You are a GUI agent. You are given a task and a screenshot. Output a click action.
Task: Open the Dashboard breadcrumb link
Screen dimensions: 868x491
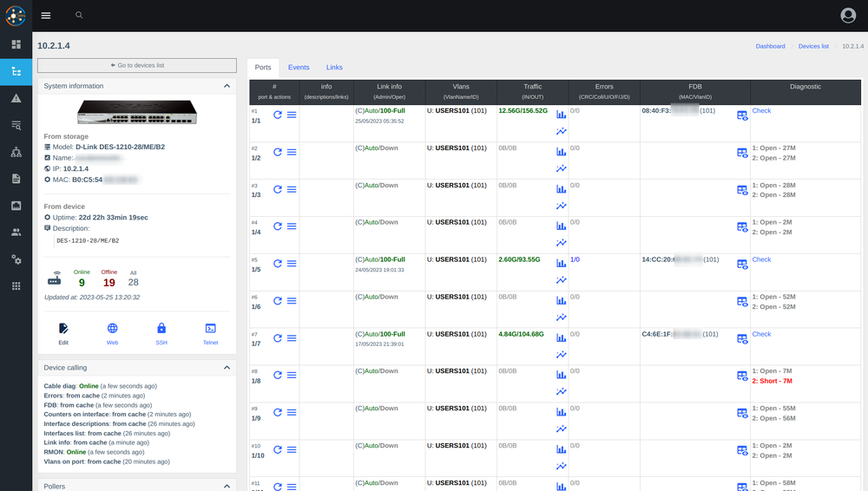[770, 46]
